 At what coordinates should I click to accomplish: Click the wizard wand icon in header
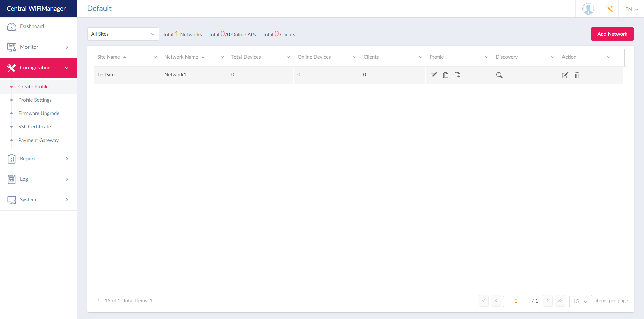609,9
